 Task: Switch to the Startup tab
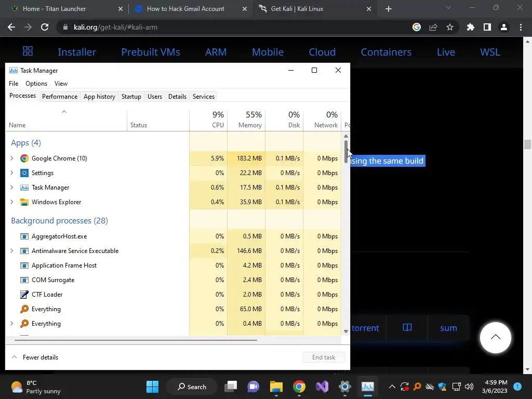pyautogui.click(x=131, y=96)
